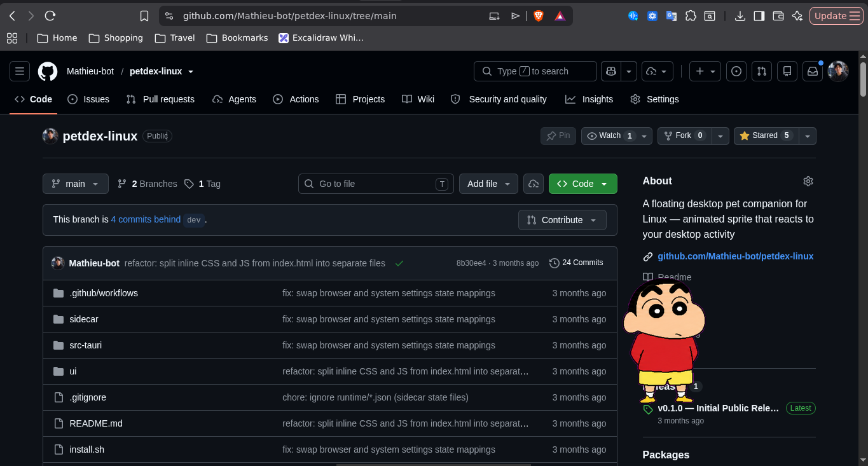Open the user profile avatar menu
Viewport: 868px width, 466px height.
(838, 71)
